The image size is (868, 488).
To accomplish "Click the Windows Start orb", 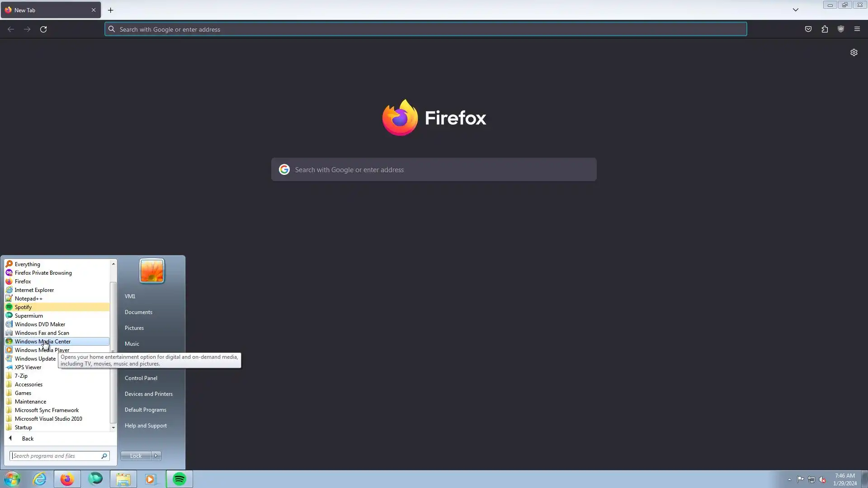I will tap(12, 479).
